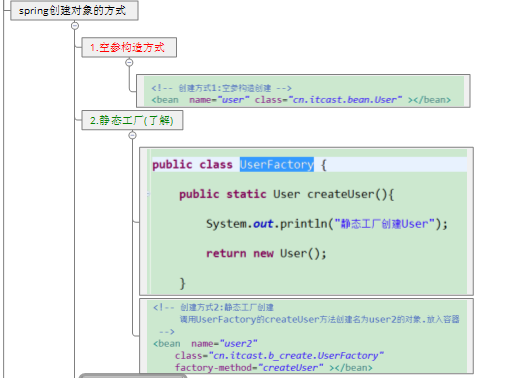Click class="cn.itcast.b_create.UserFactory" attribute line
The height and width of the screenshot is (378, 507).
click(x=279, y=356)
